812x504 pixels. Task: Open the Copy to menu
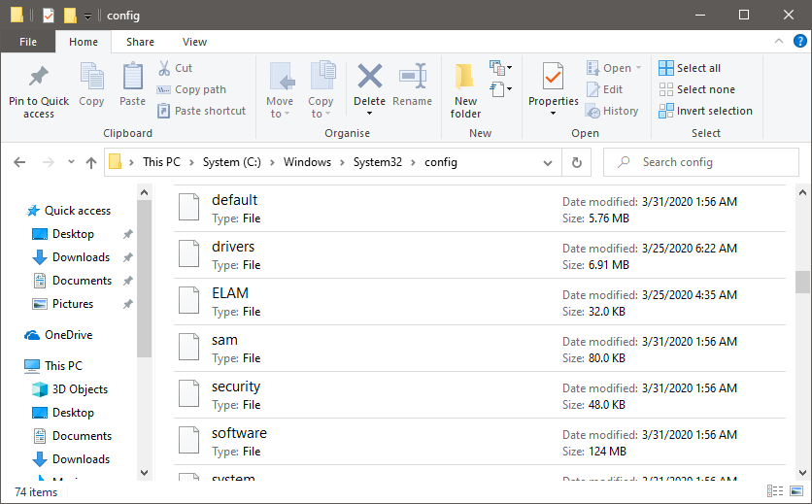coord(321,90)
